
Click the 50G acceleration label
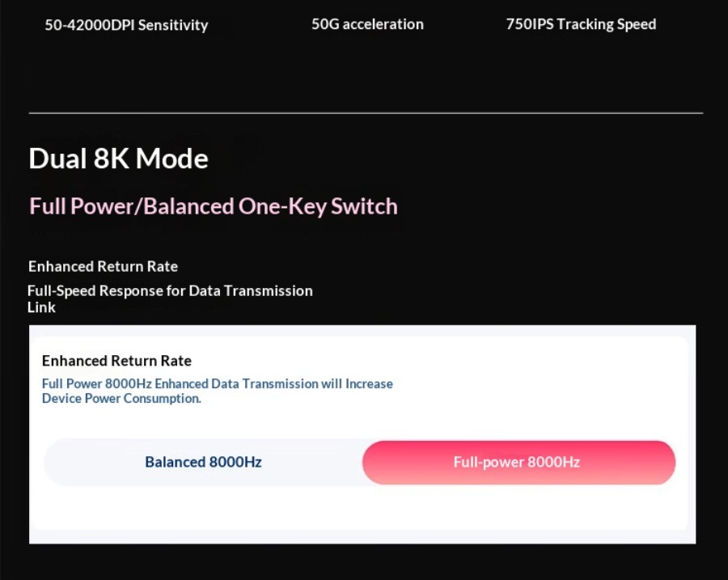point(367,24)
